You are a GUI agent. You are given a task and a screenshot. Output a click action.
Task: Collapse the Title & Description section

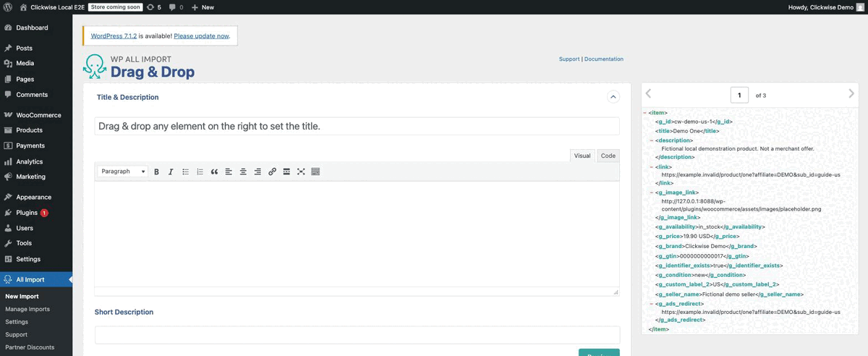pyautogui.click(x=613, y=97)
